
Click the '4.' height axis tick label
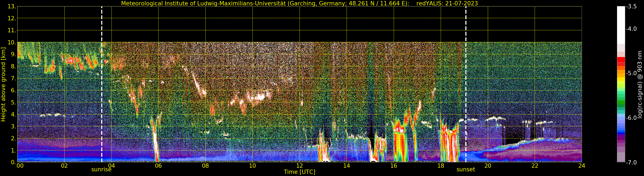click(x=13, y=114)
